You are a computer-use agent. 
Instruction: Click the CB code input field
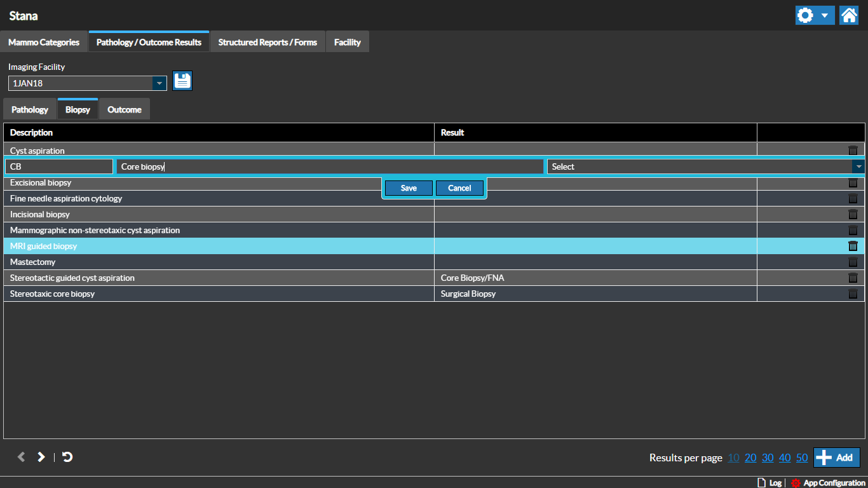tap(58, 166)
